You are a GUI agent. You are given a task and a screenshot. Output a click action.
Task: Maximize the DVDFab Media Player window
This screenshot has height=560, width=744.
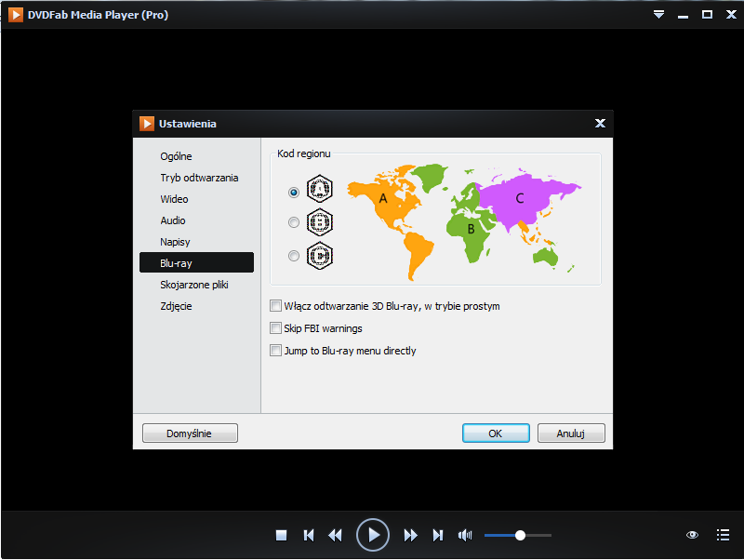(707, 15)
